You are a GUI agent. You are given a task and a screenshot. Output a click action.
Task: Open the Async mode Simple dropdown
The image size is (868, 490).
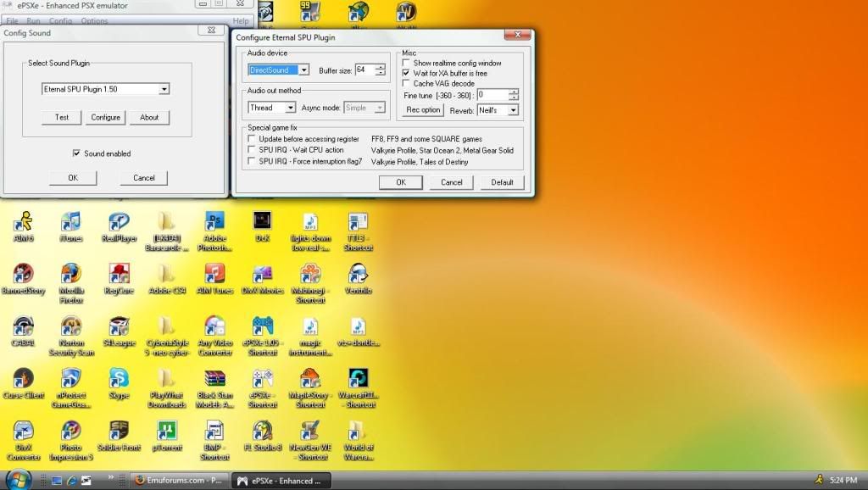tap(380, 108)
